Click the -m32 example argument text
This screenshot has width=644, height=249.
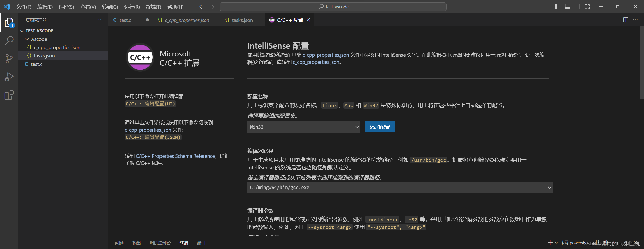[x=411, y=220]
